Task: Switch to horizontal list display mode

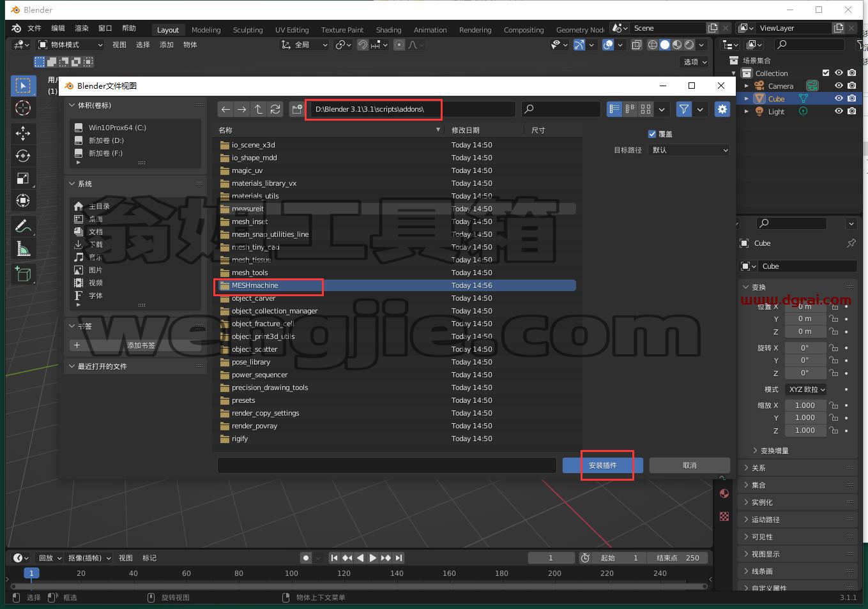Action: click(x=630, y=109)
